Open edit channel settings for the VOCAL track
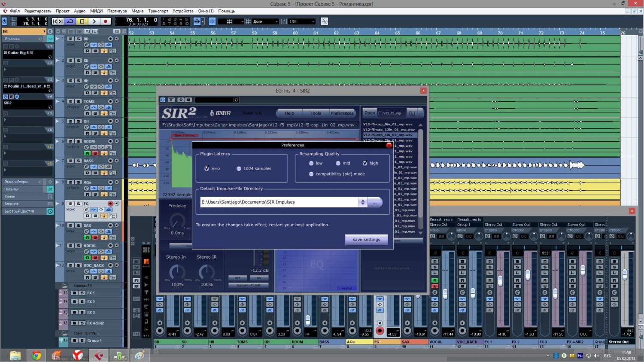The height and width of the screenshot is (362, 644). 86,252
